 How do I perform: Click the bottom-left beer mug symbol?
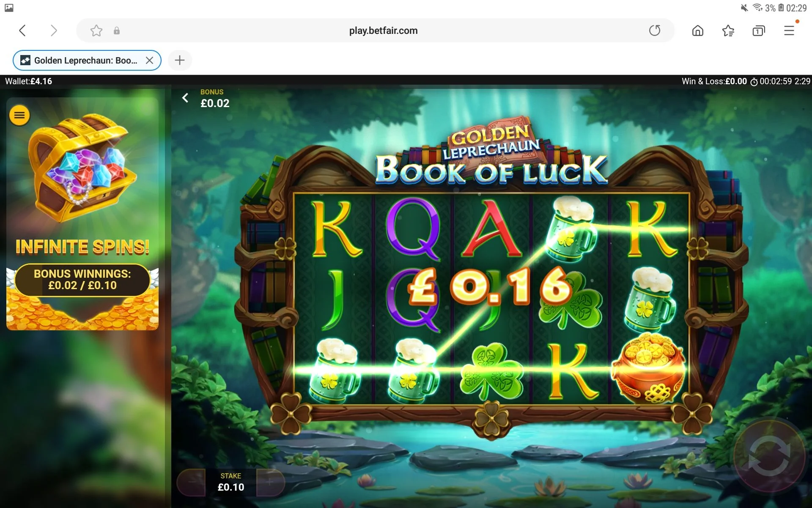(x=334, y=371)
